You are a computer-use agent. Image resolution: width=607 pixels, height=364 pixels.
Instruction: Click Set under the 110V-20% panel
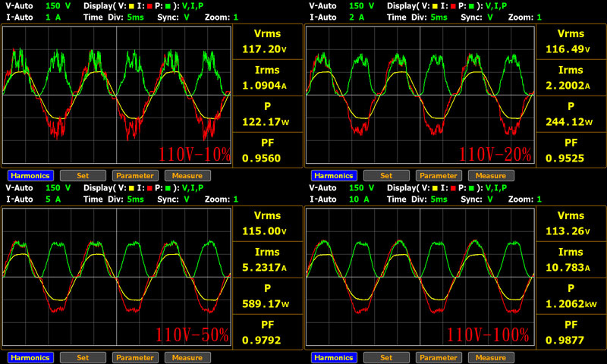click(386, 176)
